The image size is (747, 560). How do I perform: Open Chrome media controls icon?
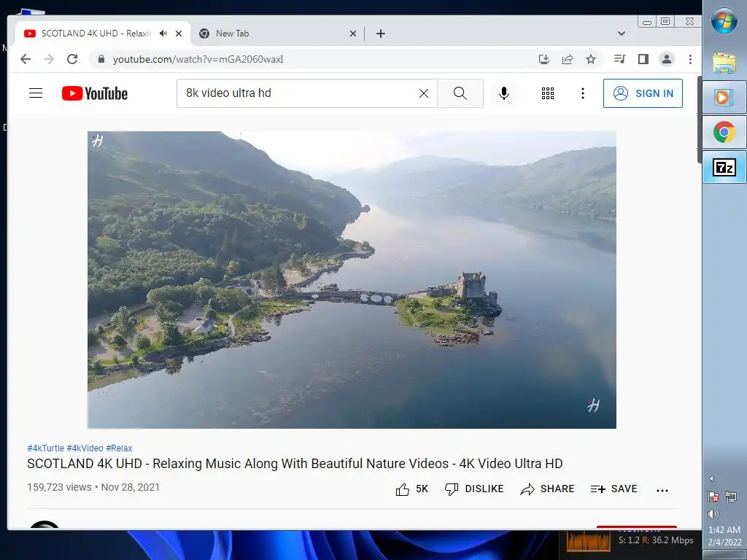point(619,59)
